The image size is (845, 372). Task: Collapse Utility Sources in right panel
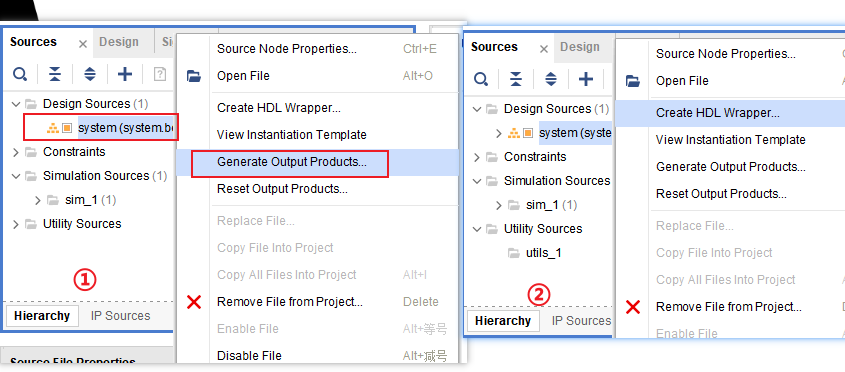pyautogui.click(x=477, y=229)
